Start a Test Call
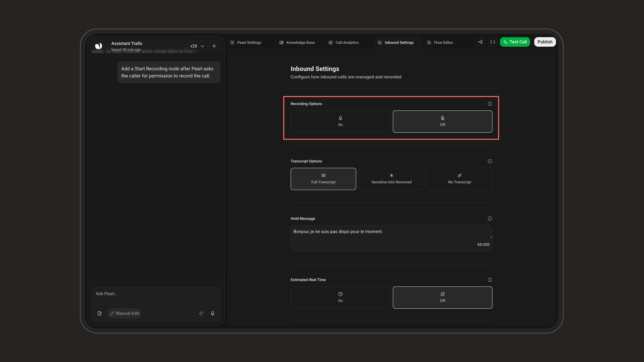 coord(515,42)
